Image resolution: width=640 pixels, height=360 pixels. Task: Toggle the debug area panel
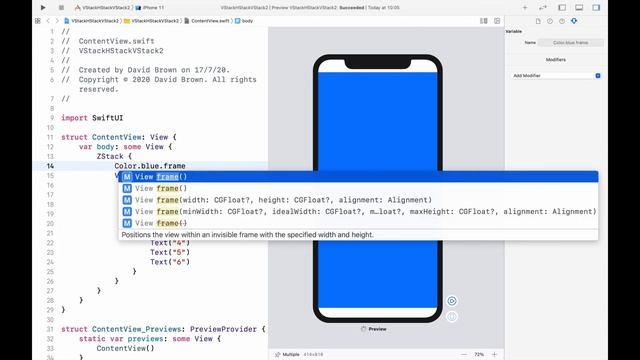(579, 7)
